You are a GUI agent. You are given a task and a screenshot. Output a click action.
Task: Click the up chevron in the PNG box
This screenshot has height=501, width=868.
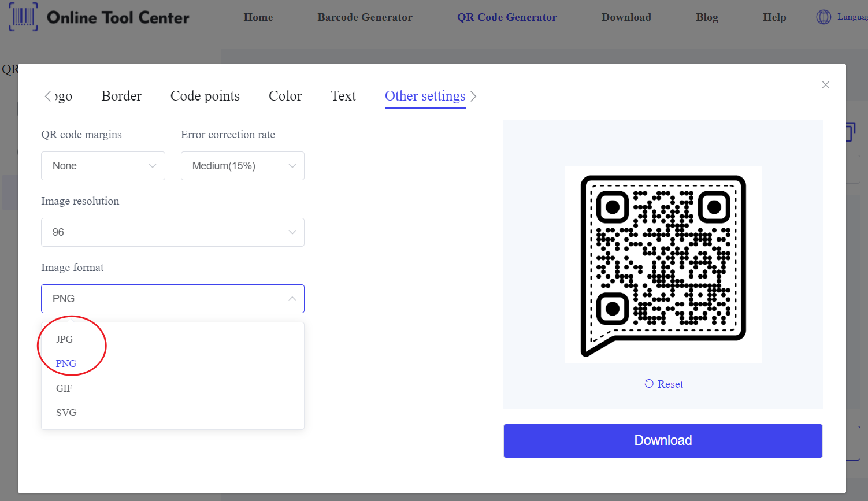(x=292, y=299)
